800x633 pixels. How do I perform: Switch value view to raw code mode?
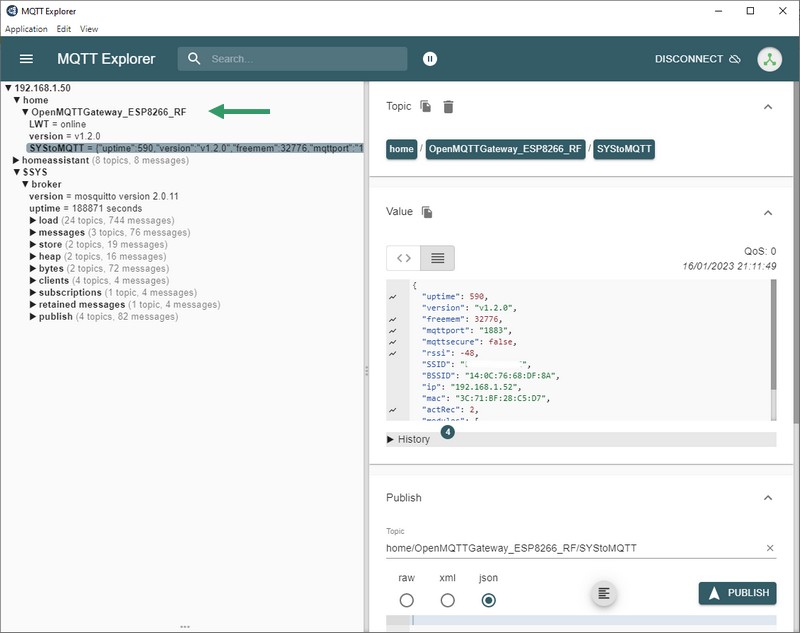point(404,258)
